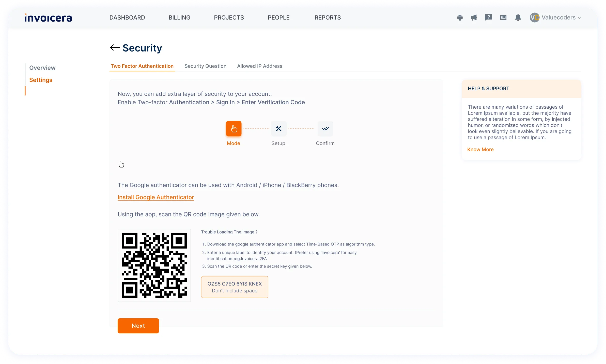This screenshot has width=606, height=364.
Task: Click the Next button
Action: [138, 325]
